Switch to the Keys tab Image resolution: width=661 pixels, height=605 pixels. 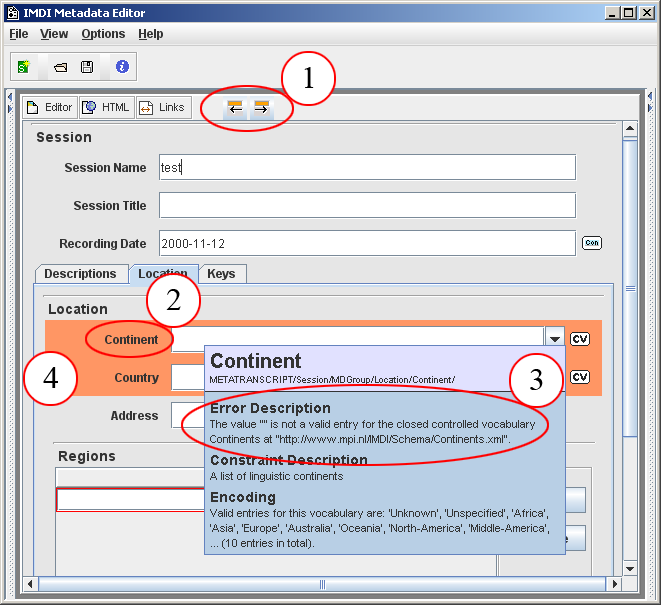pyautogui.click(x=221, y=274)
